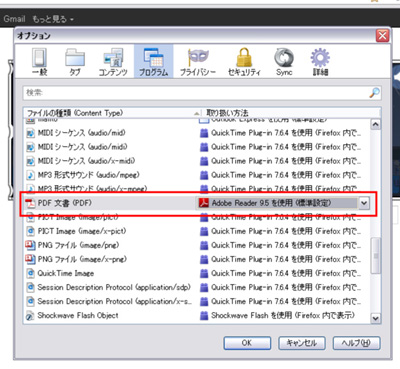
Task: Select the MIDI シーケンス (audio/x-midi) row
Action: [197, 161]
